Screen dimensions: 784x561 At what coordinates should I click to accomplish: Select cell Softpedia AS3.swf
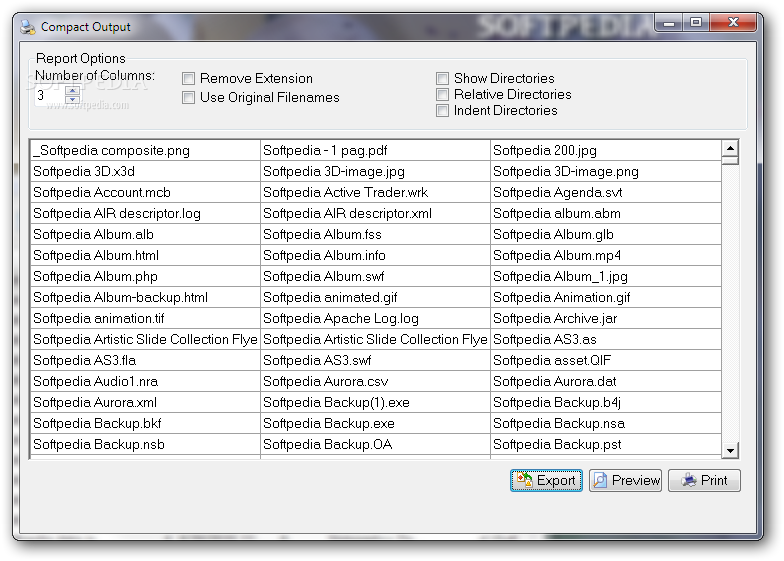click(376, 360)
